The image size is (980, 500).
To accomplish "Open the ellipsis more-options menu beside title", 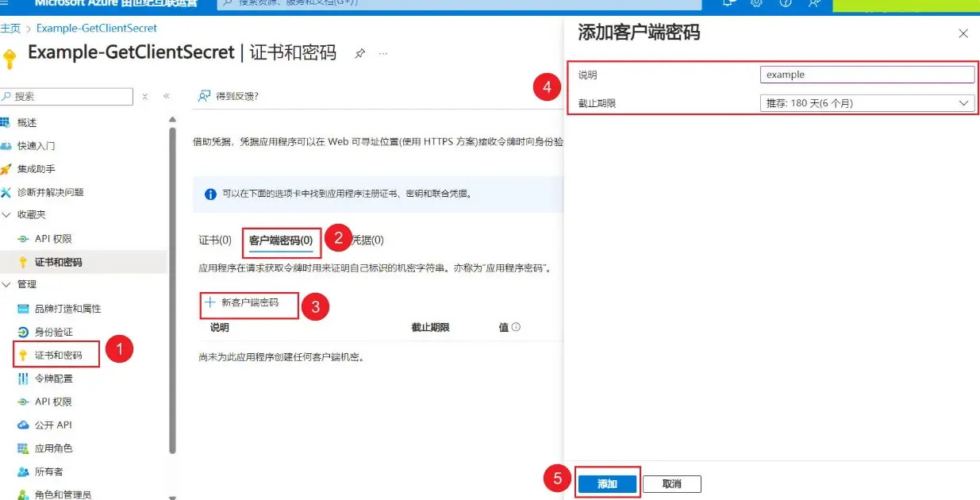I will coord(383,54).
